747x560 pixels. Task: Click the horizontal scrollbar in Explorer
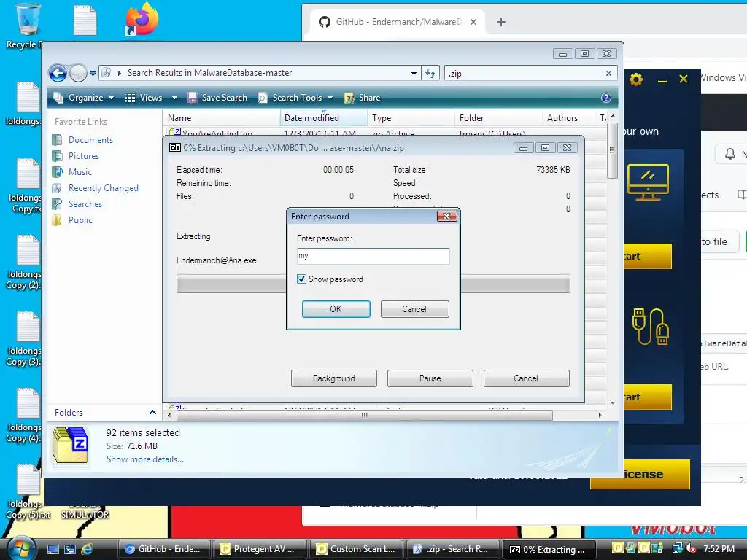365,415
